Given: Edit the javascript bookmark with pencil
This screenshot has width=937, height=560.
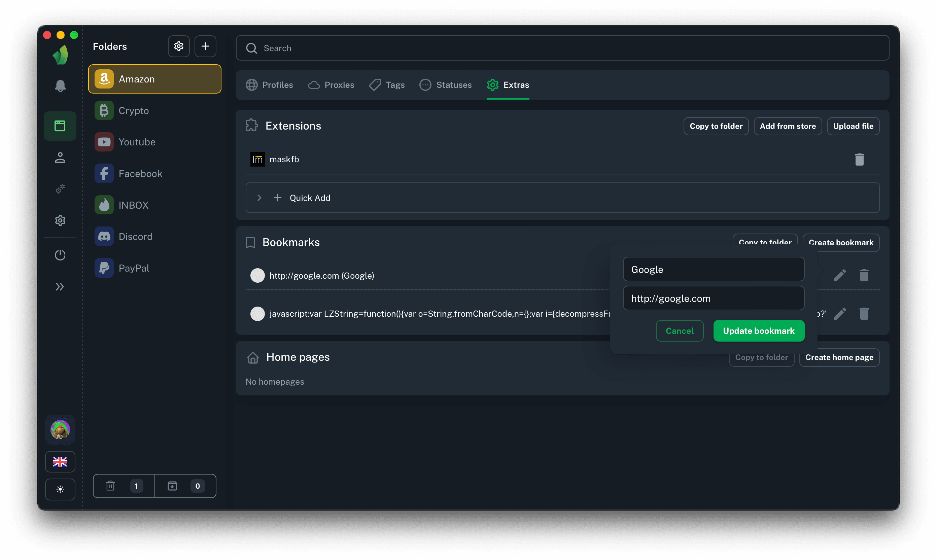Looking at the screenshot, I should click(839, 314).
